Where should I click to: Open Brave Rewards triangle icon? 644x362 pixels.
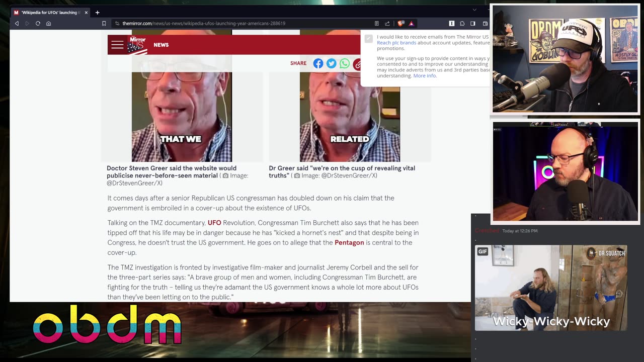(x=411, y=24)
